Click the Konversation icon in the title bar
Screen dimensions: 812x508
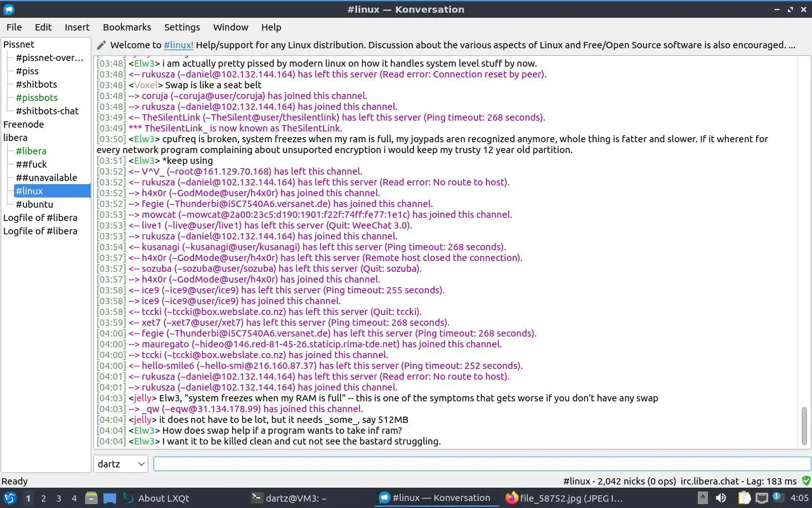pyautogui.click(x=9, y=10)
